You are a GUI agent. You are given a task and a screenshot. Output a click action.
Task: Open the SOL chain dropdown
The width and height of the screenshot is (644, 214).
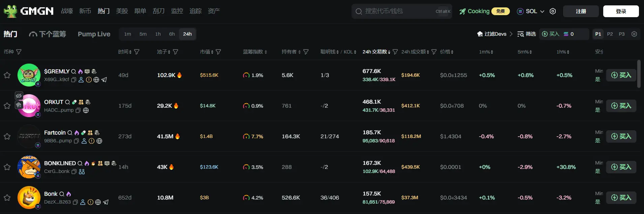[x=531, y=11]
